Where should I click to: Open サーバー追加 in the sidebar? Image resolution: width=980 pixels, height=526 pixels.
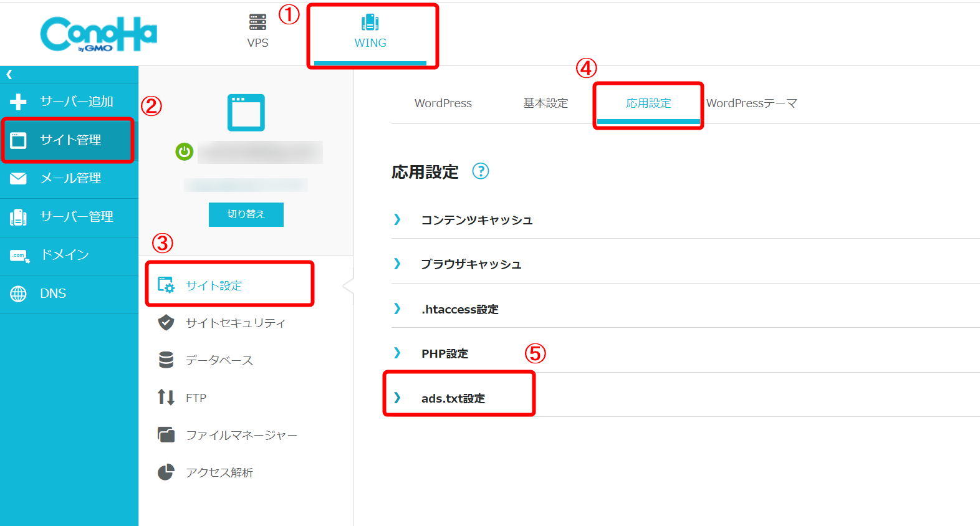tap(69, 102)
